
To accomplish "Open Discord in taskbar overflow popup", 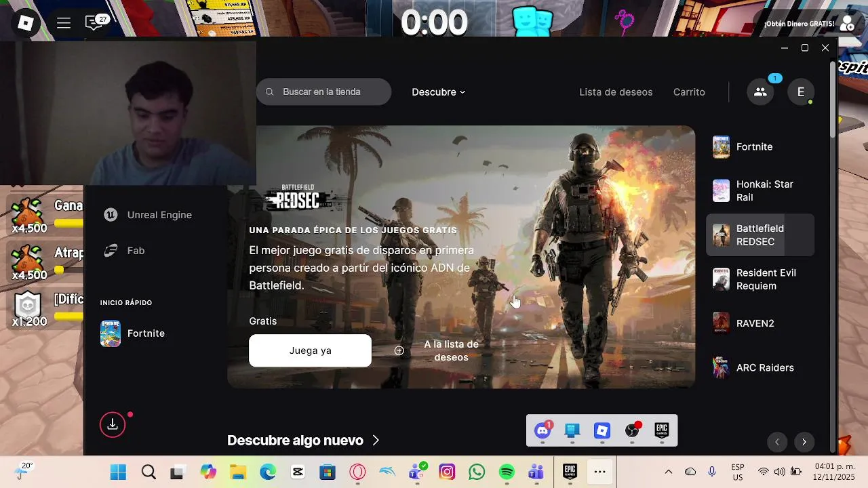I will [x=542, y=430].
